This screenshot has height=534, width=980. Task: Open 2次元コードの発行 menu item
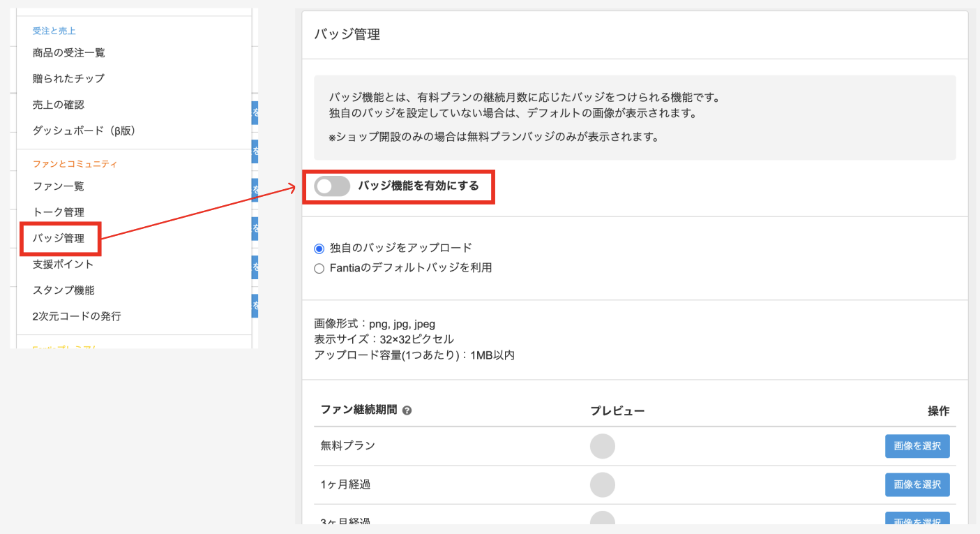coord(77,316)
